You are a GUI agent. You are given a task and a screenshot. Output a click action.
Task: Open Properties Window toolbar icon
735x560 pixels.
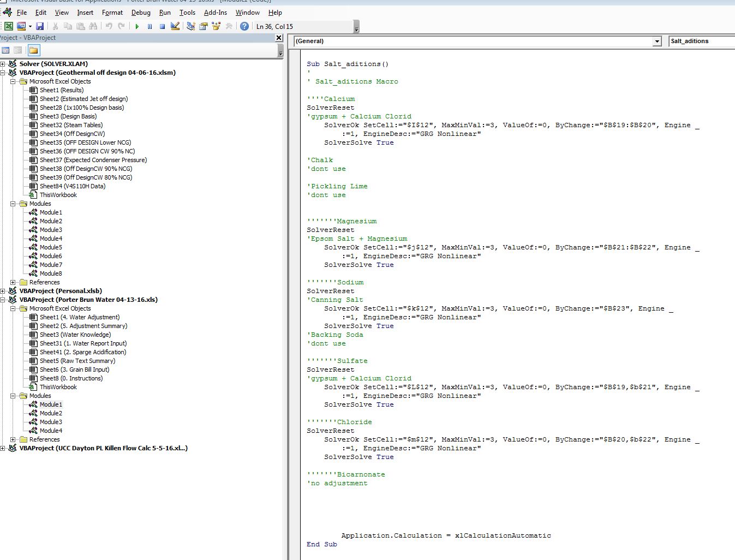203,26
